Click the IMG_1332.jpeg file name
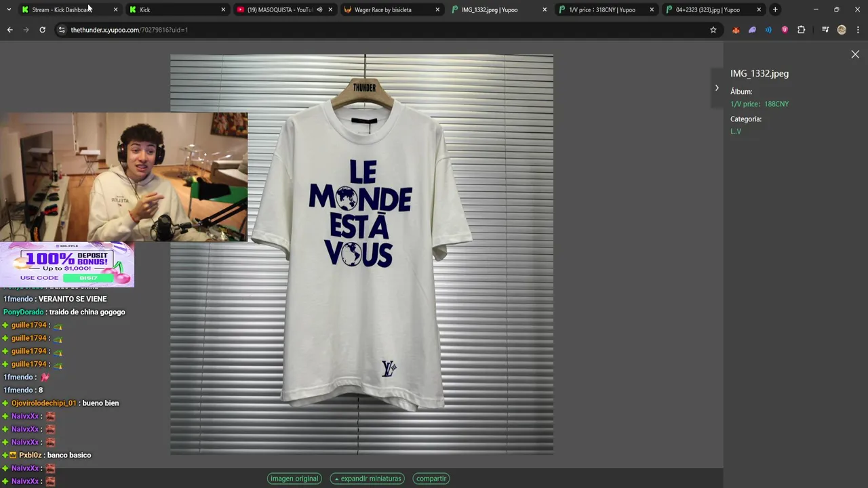Image resolution: width=868 pixels, height=488 pixels. [x=759, y=74]
